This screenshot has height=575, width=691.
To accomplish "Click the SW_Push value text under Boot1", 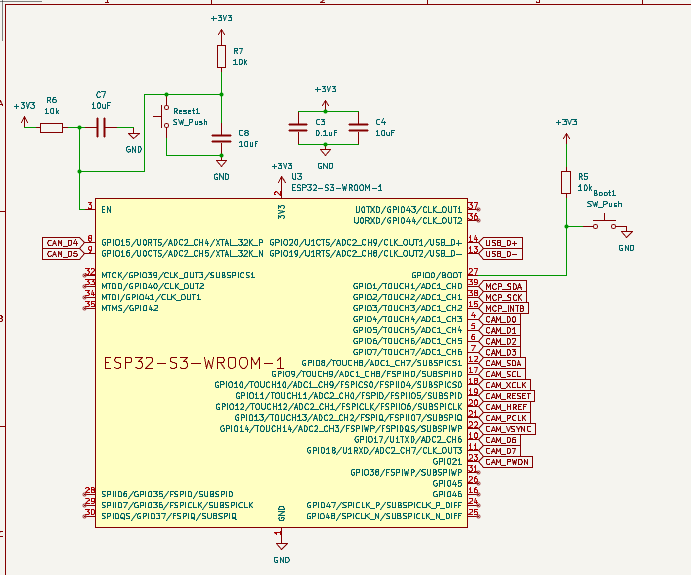I will pos(604,204).
